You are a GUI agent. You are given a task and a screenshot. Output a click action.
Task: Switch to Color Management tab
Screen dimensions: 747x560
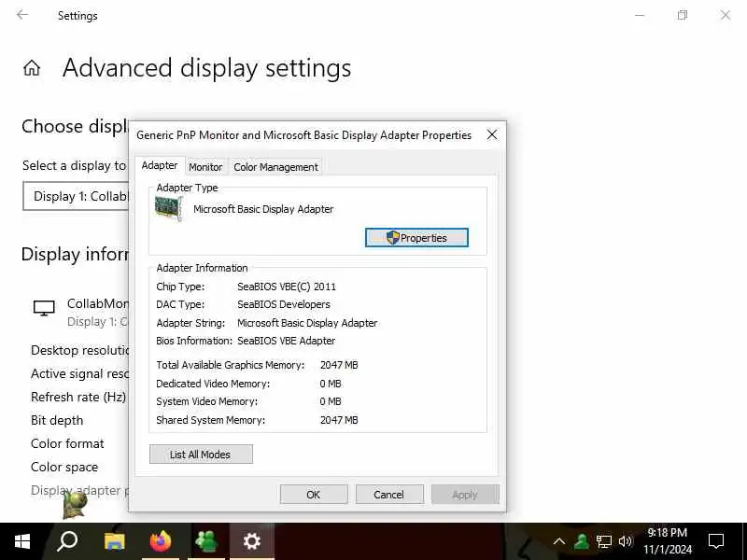pos(275,167)
